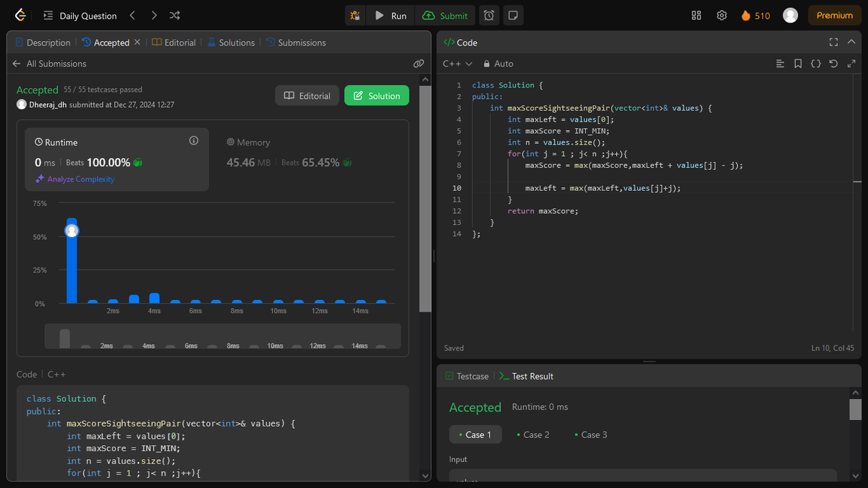
Task: Open the layout grid icon
Action: coord(697,15)
